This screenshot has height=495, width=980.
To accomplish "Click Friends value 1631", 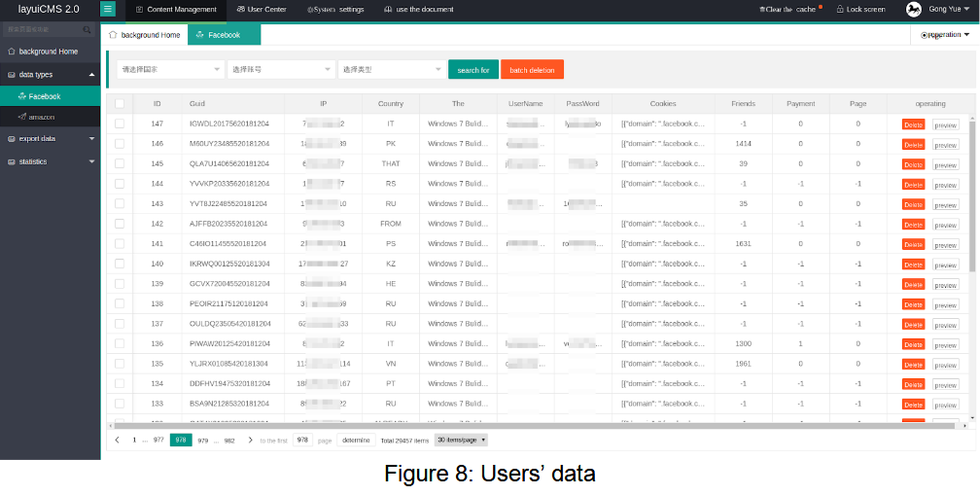I will [743, 244].
